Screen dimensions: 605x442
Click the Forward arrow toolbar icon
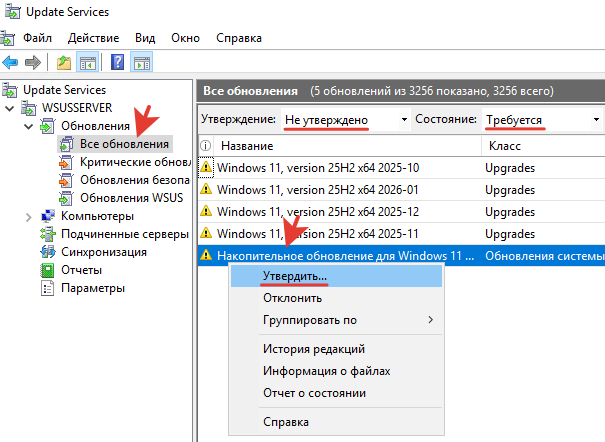[x=33, y=63]
